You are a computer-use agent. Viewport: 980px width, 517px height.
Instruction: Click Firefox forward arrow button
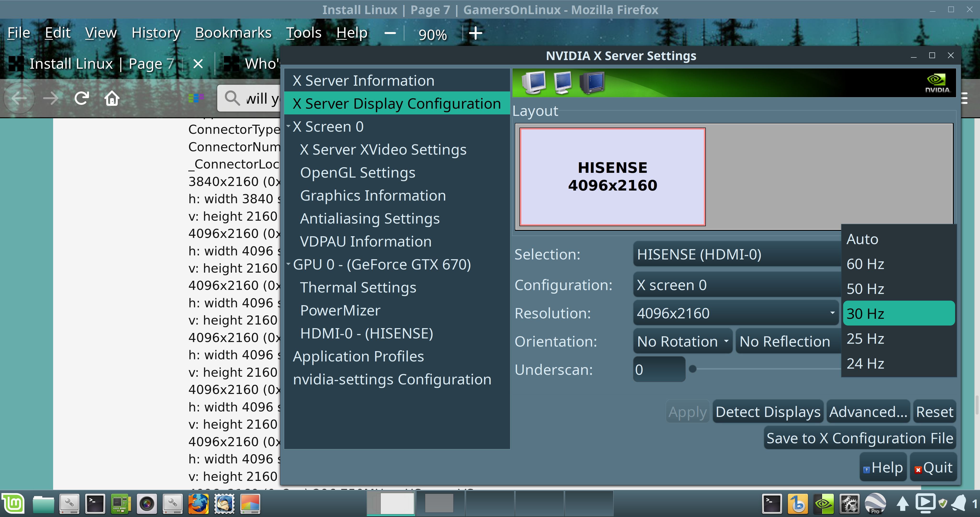click(x=51, y=98)
